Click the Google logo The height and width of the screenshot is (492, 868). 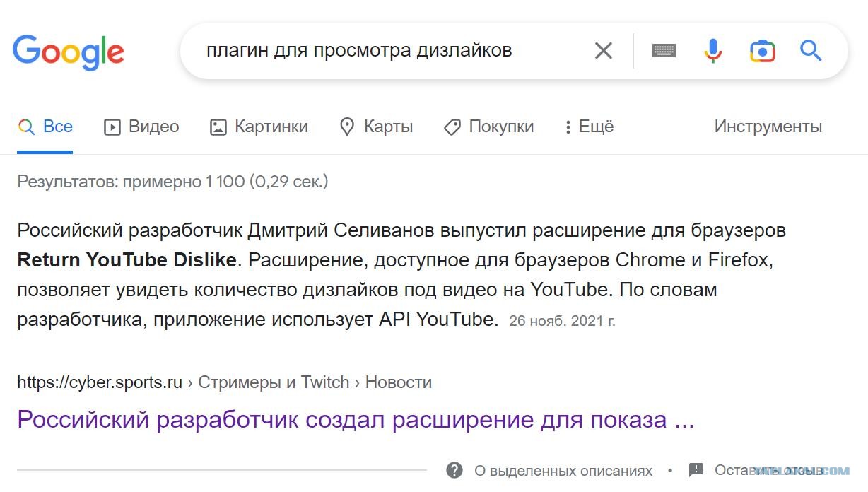(x=69, y=52)
